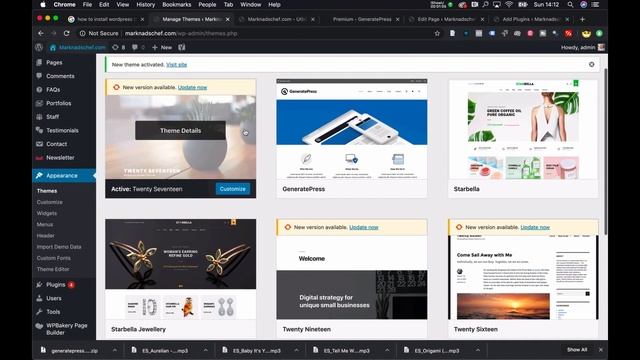The width and height of the screenshot is (640, 360).
Task: Dismiss the New theme activated notice
Action: point(591,64)
